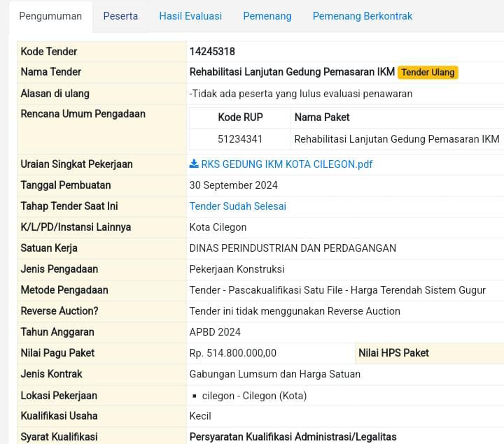Click the tender code 14245318
Viewport: 504px width, 444px height.
click(212, 51)
